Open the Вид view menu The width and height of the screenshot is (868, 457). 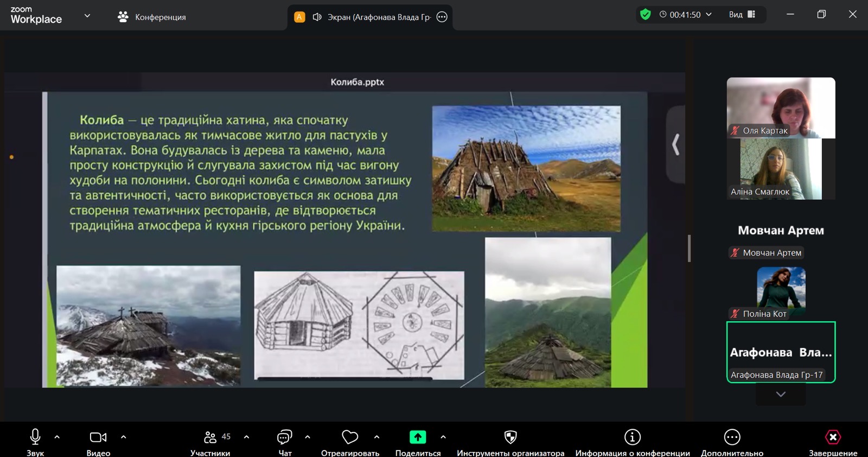coord(742,15)
